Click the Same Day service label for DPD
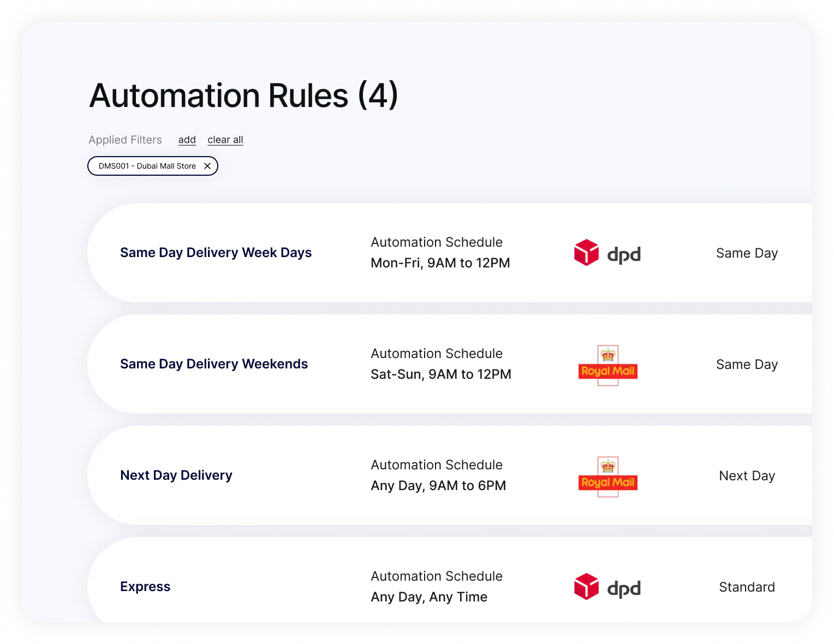 coord(747,253)
